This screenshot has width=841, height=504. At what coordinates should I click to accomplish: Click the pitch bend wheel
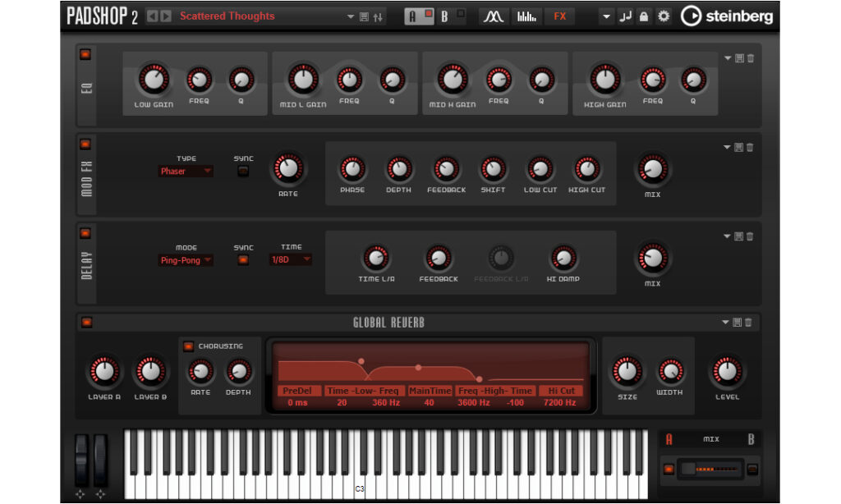coord(81,460)
